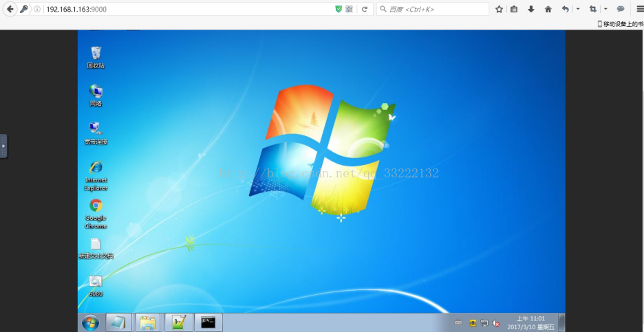The width and height of the screenshot is (644, 332).
Task: Open the network status tray icon
Action: coord(484,323)
